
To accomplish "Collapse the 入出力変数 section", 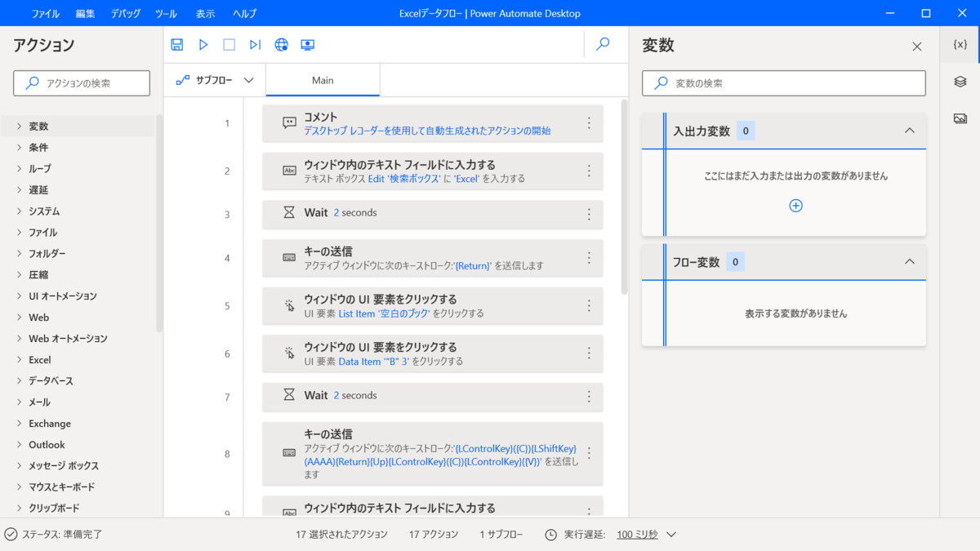I will 910,131.
